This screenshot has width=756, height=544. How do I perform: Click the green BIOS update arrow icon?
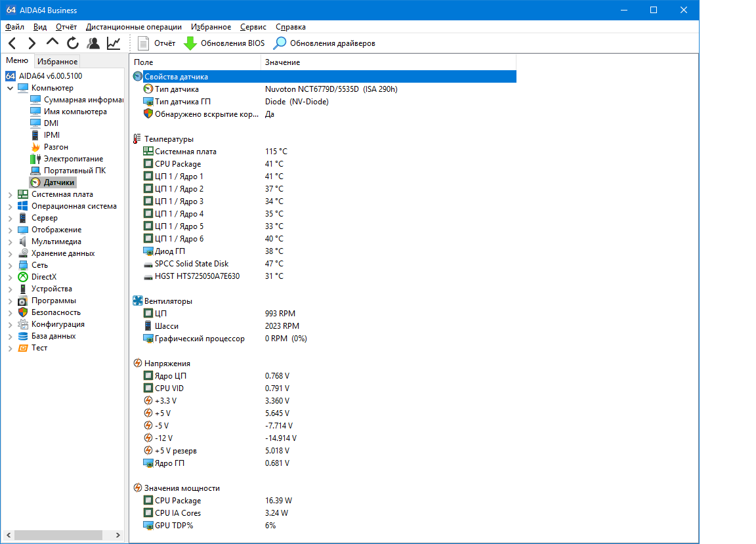pyautogui.click(x=190, y=43)
